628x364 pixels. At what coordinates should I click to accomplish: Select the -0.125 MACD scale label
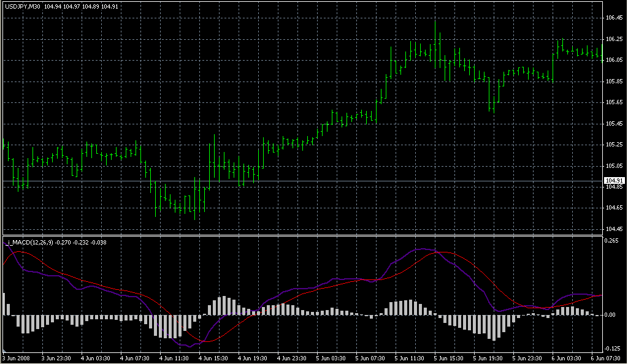click(x=613, y=348)
